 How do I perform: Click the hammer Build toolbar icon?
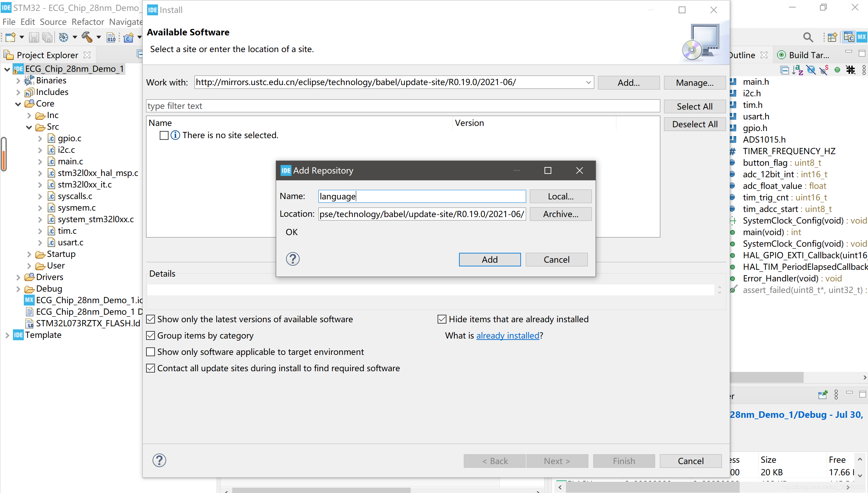click(87, 37)
